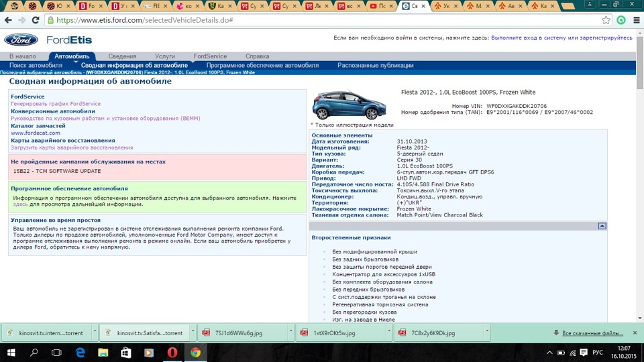Open 'Все скачанные файлы' link

tap(592, 333)
